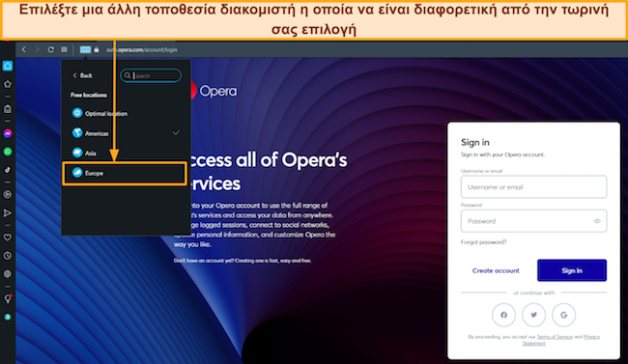The height and width of the screenshot is (364, 628).
Task: Click the padlock security icon
Action: coord(97,49)
